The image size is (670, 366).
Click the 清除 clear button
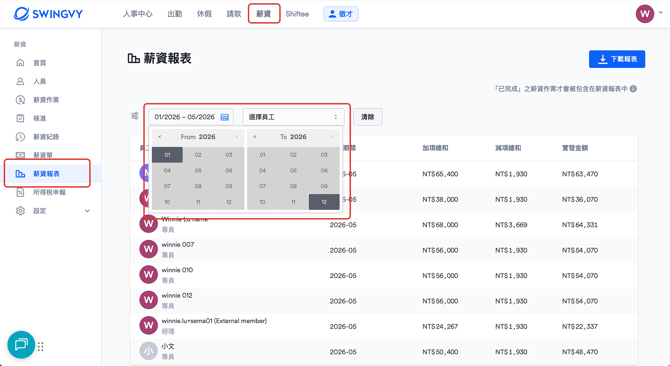tap(367, 117)
